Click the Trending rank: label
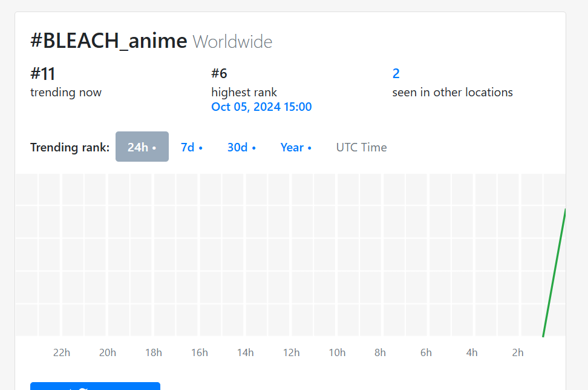This screenshot has width=588, height=390. (x=70, y=147)
